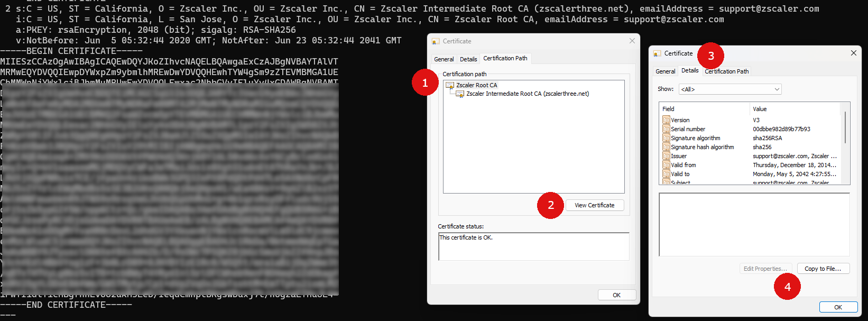Screen dimensions: 868x321
Task: Open the Show filter dropdown
Action: tap(730, 89)
